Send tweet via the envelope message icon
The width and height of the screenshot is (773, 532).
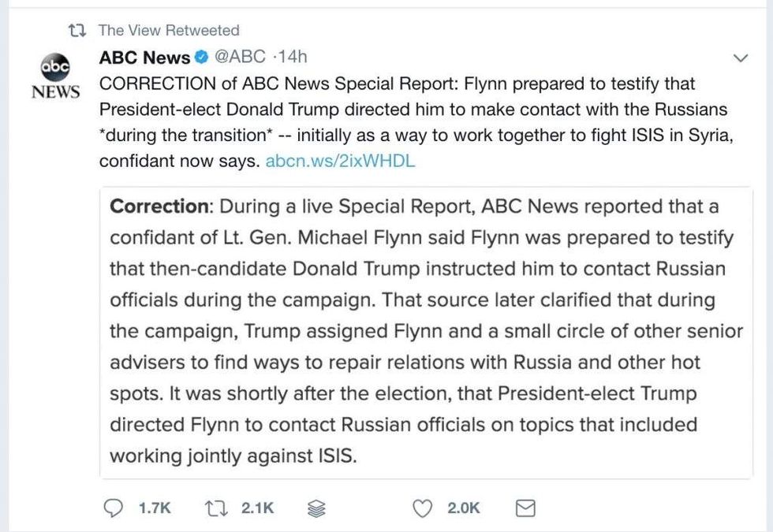tap(525, 508)
